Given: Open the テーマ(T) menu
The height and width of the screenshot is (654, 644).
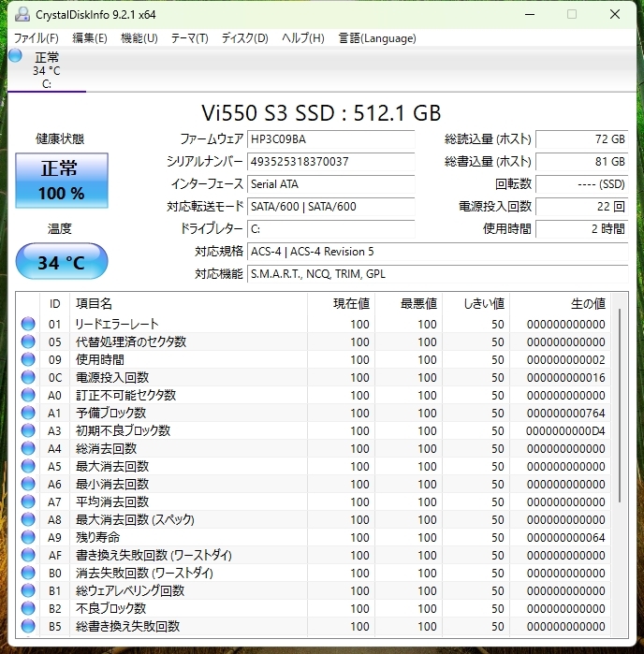Looking at the screenshot, I should tap(190, 38).
